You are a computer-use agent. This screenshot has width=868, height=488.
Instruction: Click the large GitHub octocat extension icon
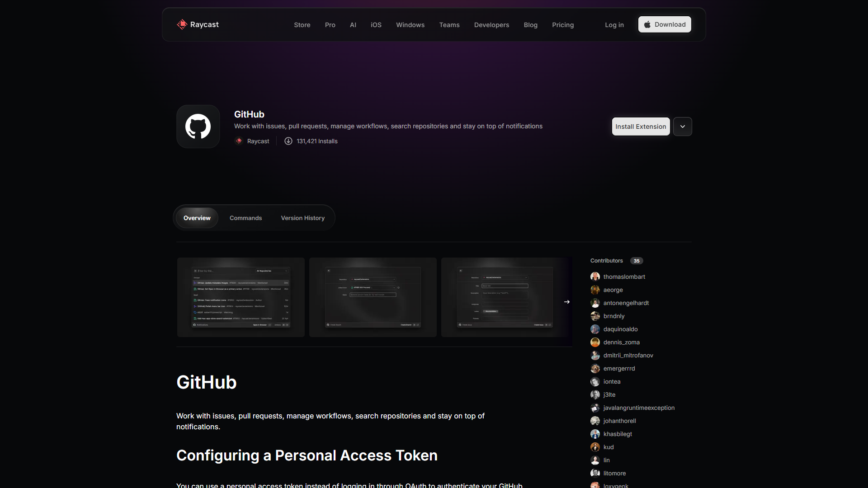(x=198, y=127)
